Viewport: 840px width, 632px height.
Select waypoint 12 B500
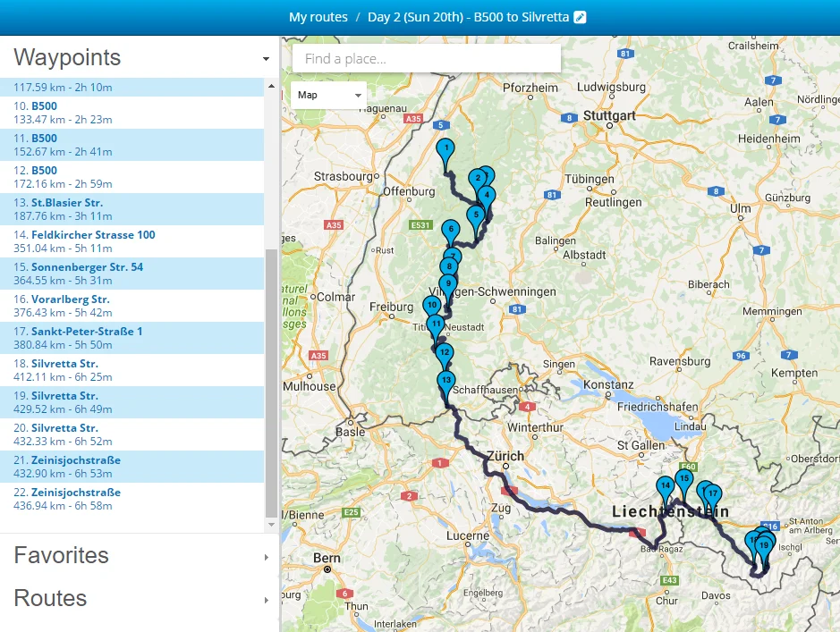point(132,177)
